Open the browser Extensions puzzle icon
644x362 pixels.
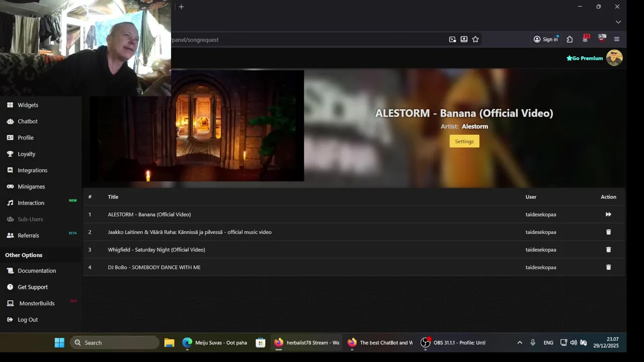(570, 39)
